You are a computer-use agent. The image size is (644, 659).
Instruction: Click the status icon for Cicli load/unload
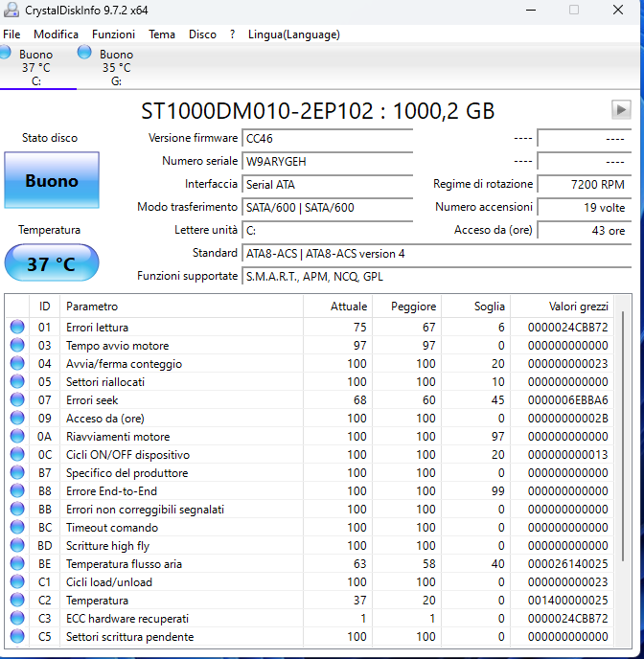[x=17, y=581]
